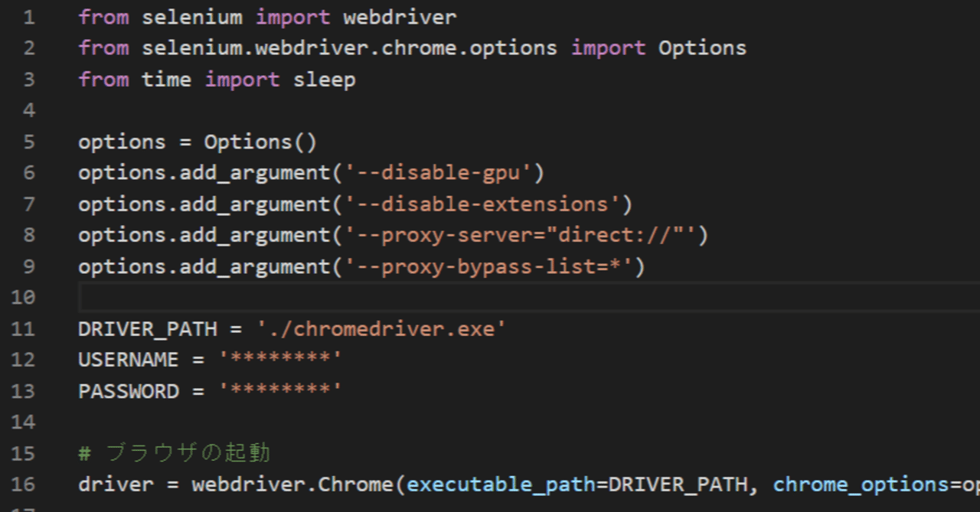
Task: Click line number 11 in the gutter
Action: click(x=23, y=329)
